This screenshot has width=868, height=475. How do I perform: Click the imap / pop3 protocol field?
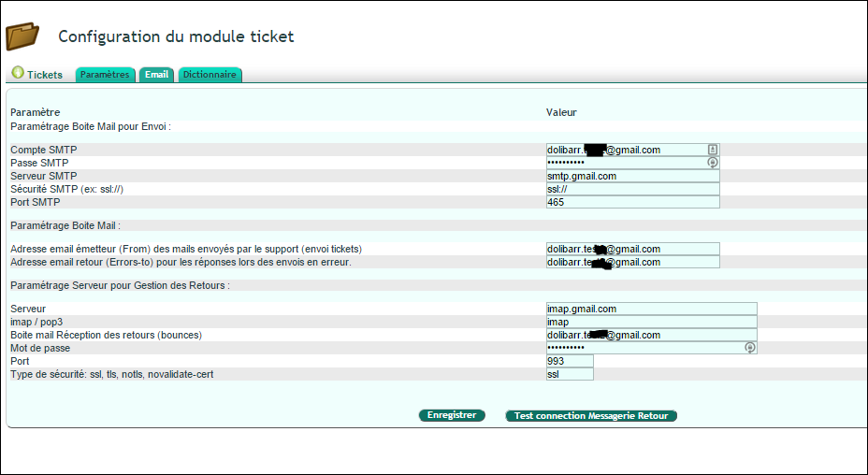pyautogui.click(x=652, y=323)
